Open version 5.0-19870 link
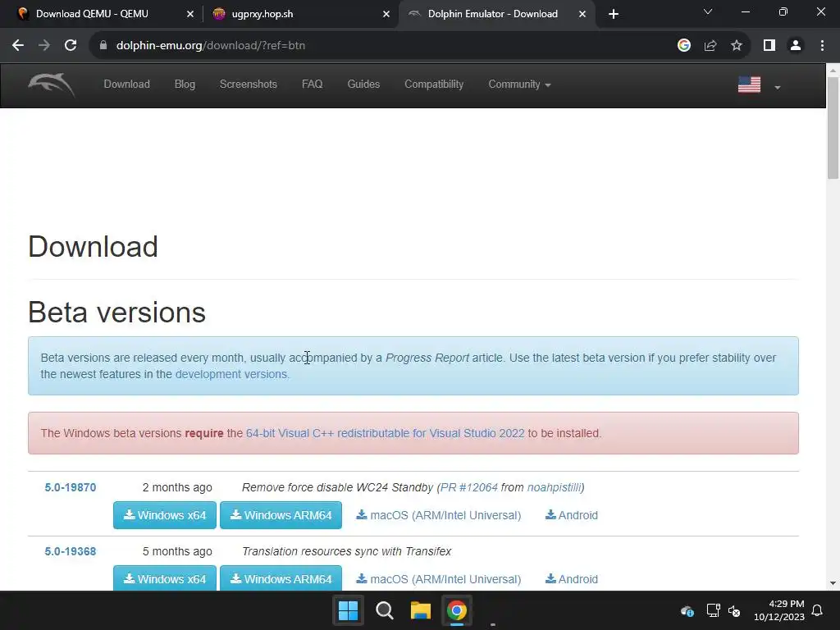 tap(71, 487)
